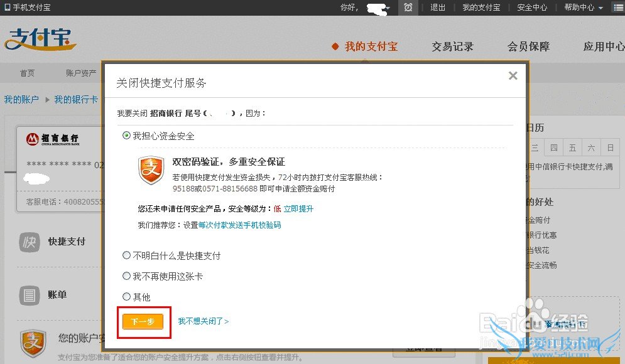Select the 我担心资金安全 radio option
Image resolution: width=625 pixels, height=364 pixels.
click(126, 136)
